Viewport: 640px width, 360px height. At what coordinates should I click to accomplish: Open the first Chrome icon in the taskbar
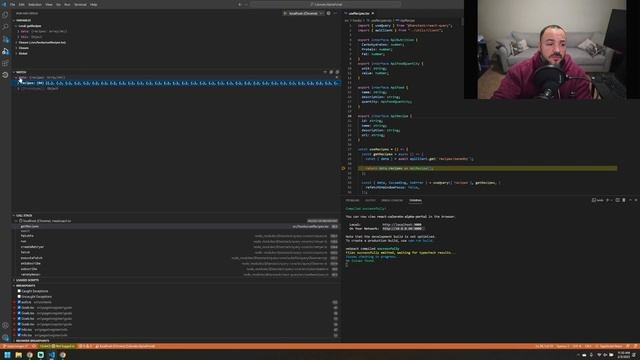click(30, 355)
